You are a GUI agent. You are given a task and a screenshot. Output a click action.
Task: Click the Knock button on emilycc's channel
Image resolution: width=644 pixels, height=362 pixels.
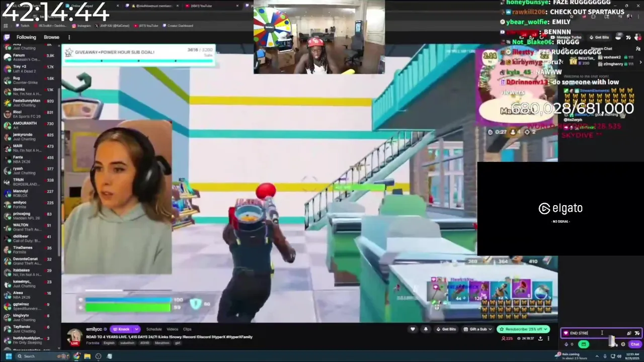point(121,329)
